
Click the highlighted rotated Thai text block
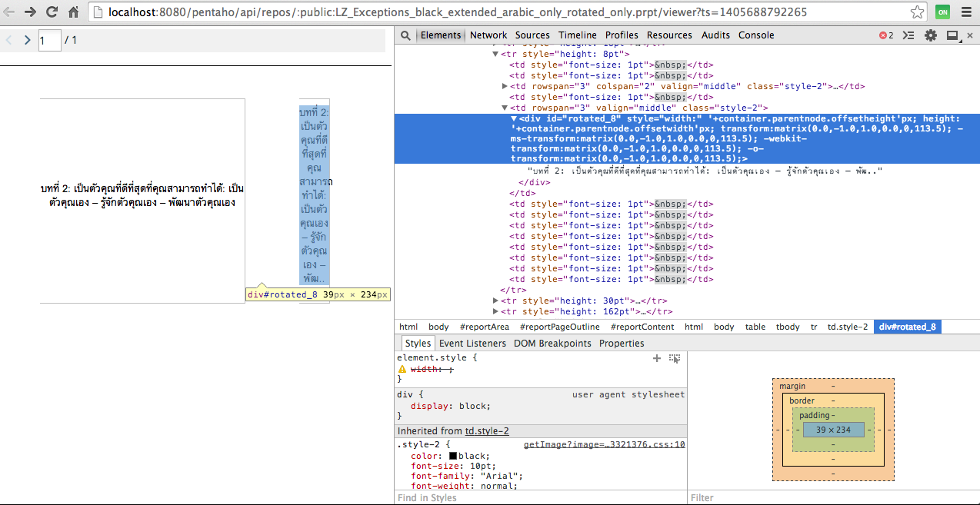click(x=315, y=196)
